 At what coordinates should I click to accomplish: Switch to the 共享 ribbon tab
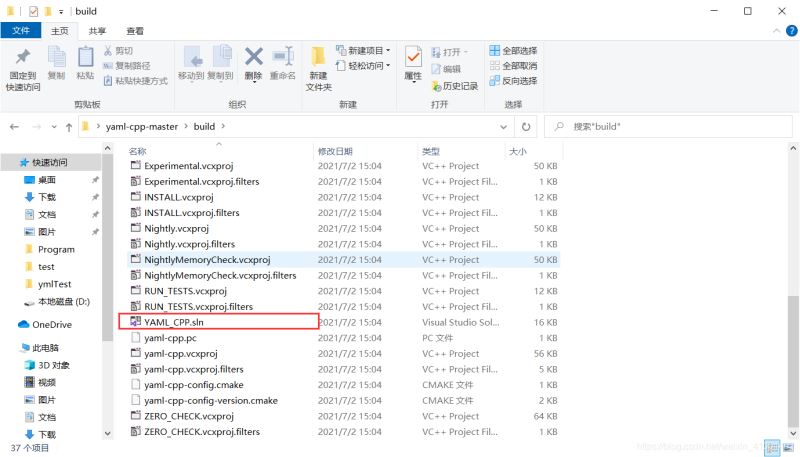[98, 31]
